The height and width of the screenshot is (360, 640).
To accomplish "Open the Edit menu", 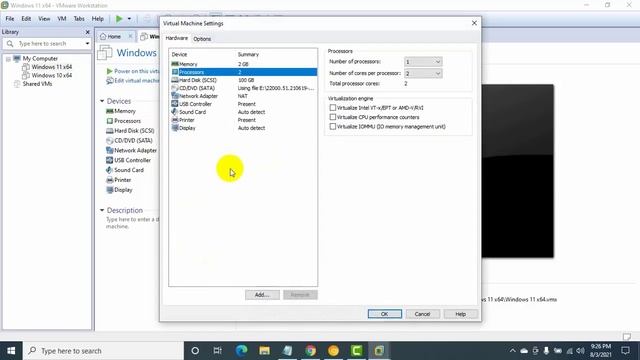I will [26, 19].
